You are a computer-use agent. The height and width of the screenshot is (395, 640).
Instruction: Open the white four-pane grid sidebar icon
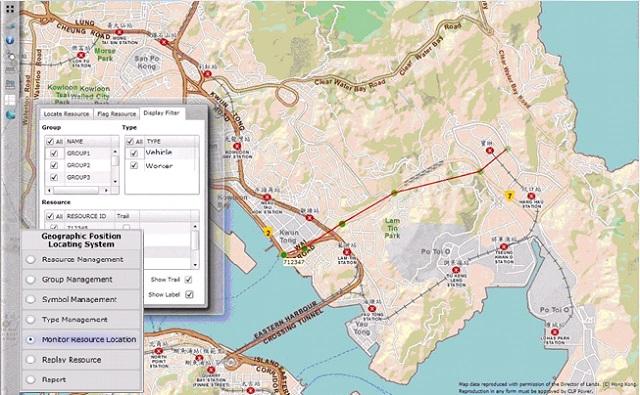[10, 100]
